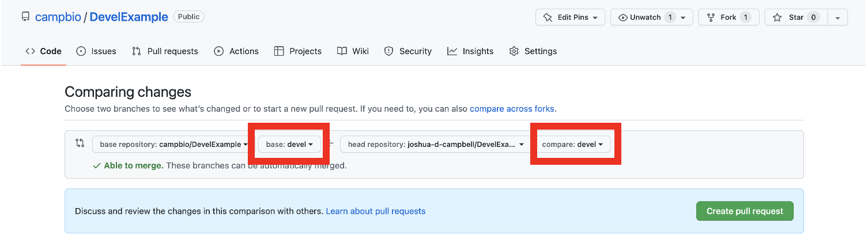Click the Star count of 0

point(813,17)
